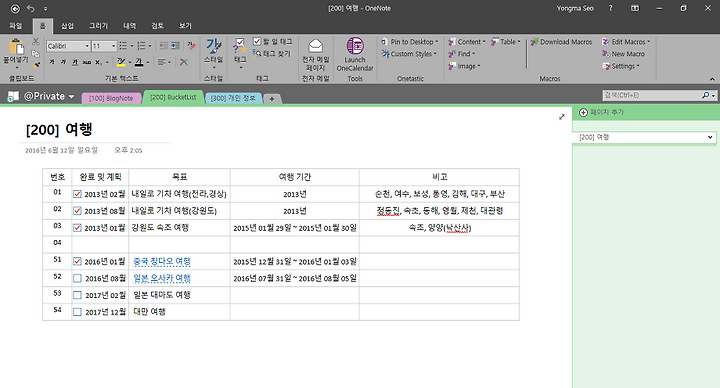The image size is (720, 388).
Task: Click the Copy icon in clipboard group
Action: (35, 53)
